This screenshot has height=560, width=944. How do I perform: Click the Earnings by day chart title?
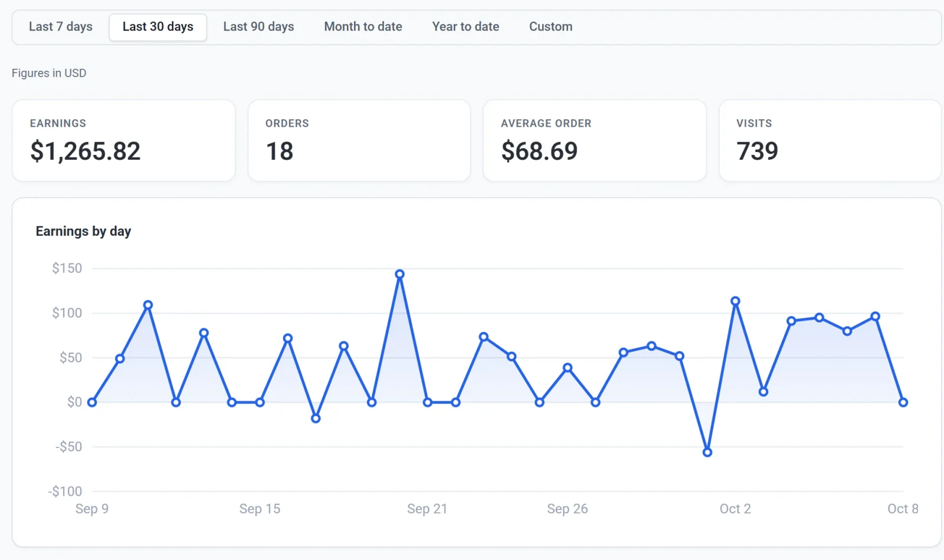coord(83,231)
